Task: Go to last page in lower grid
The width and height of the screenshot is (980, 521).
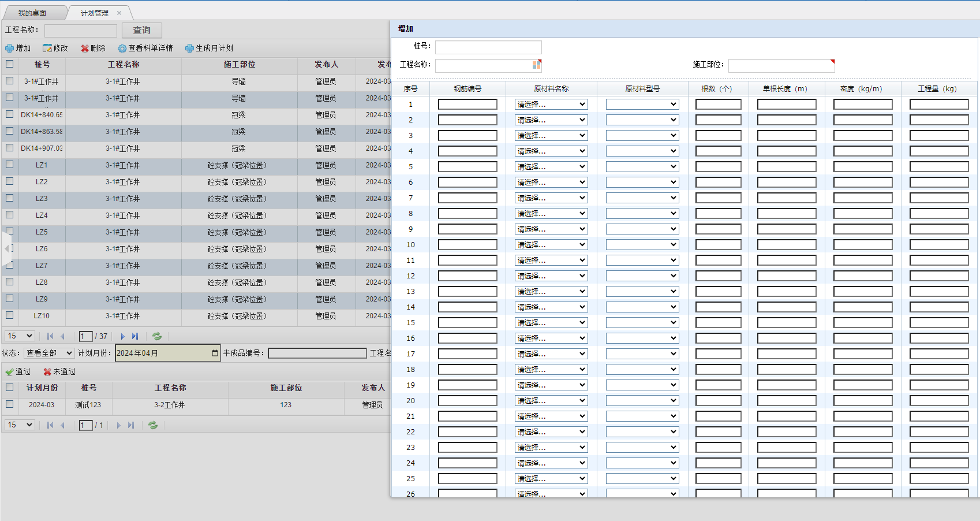Action: point(131,425)
